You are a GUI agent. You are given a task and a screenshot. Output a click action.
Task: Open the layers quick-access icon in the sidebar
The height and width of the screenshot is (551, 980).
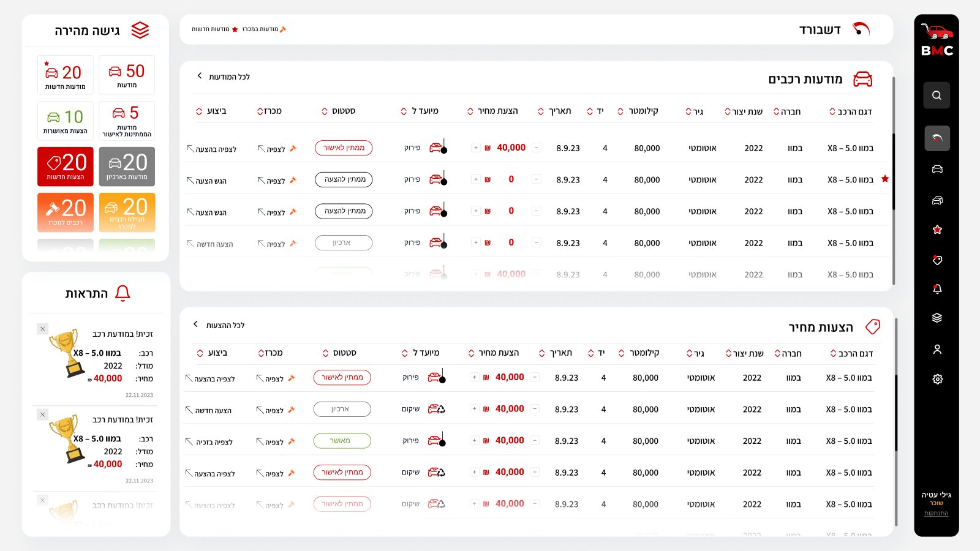point(937,318)
